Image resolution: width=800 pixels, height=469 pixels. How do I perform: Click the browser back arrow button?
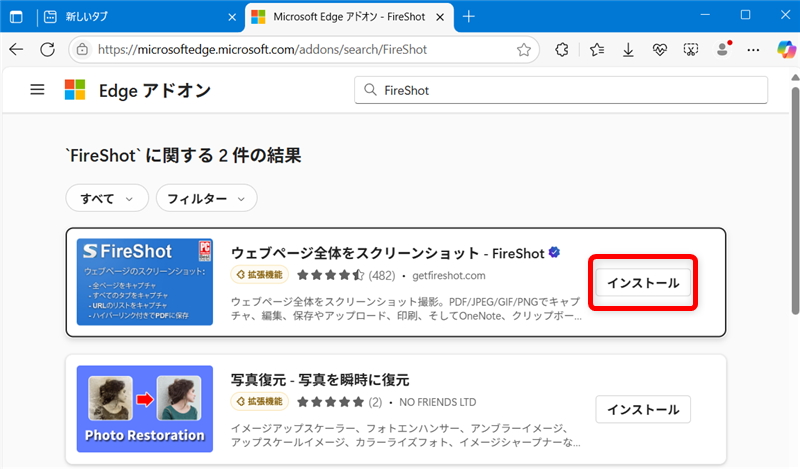click(16, 49)
